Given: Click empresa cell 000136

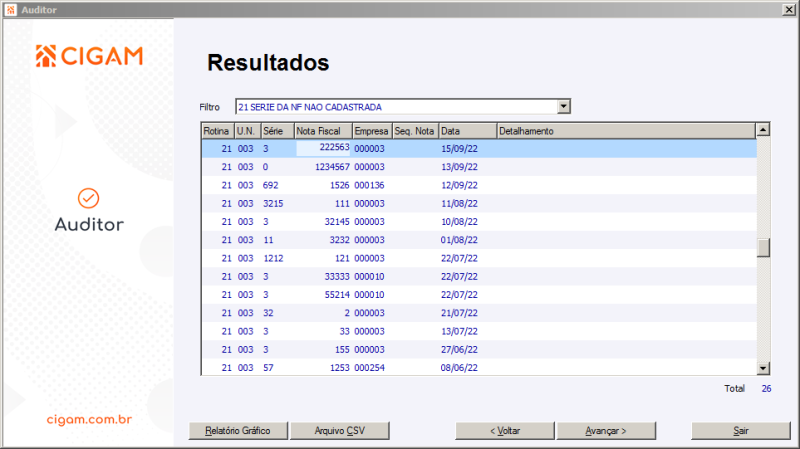Looking at the screenshot, I should (x=369, y=185).
